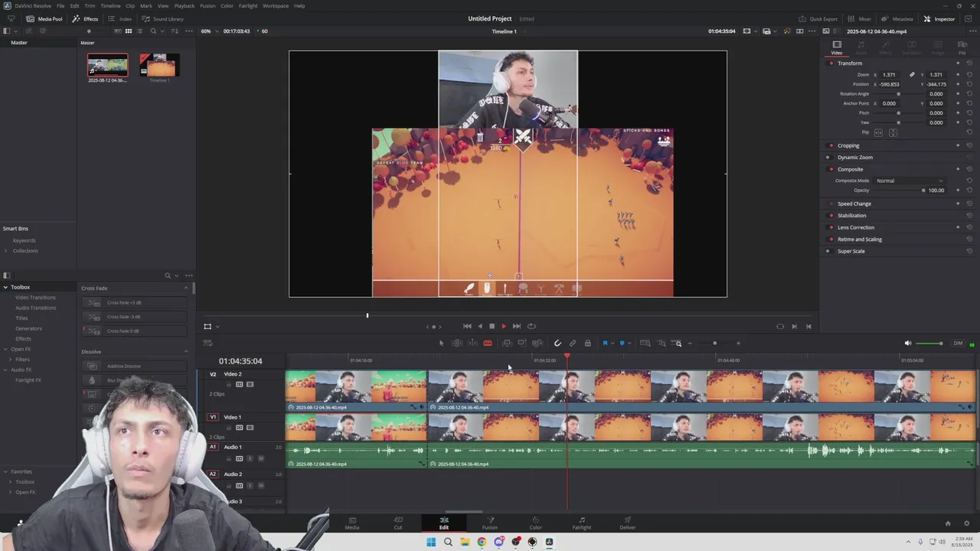This screenshot has width=980, height=551.
Task: Open the Mixer panel
Action: tap(859, 18)
